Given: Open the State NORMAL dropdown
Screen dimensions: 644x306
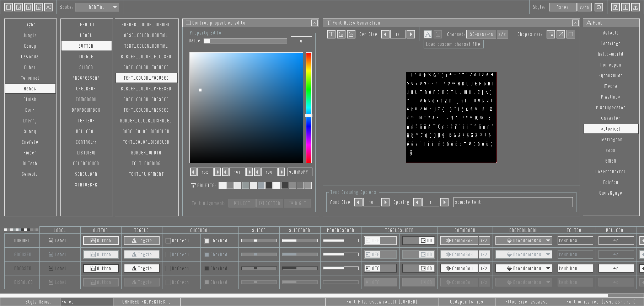Looking at the screenshot, I should [x=97, y=7].
